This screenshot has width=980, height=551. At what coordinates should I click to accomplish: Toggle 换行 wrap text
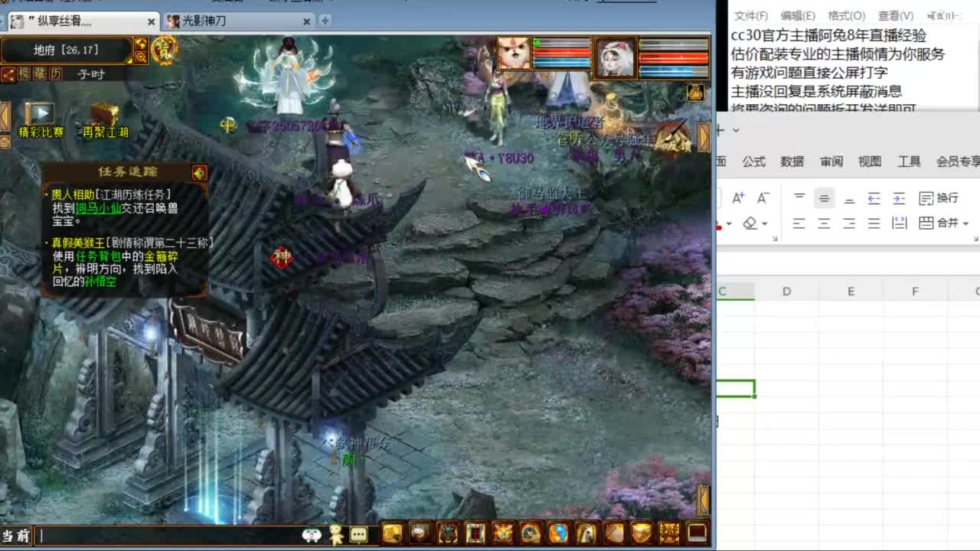point(938,198)
